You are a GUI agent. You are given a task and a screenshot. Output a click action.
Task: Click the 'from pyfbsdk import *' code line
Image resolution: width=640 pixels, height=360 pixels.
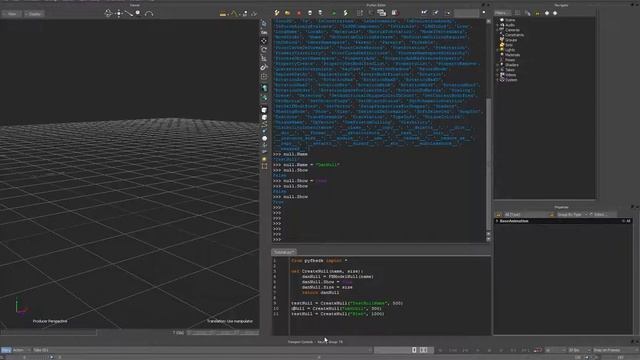[319, 260]
